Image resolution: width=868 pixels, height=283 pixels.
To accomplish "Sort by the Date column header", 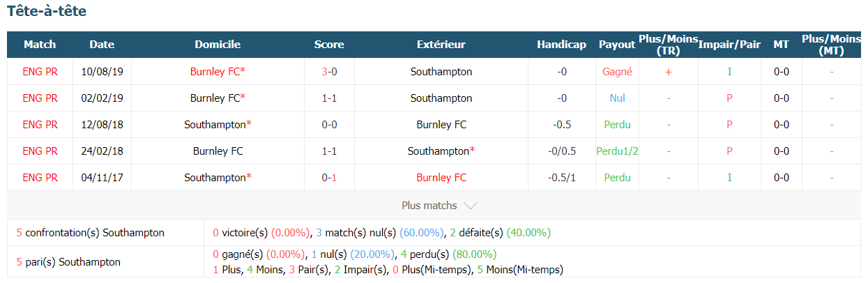I will click(102, 45).
